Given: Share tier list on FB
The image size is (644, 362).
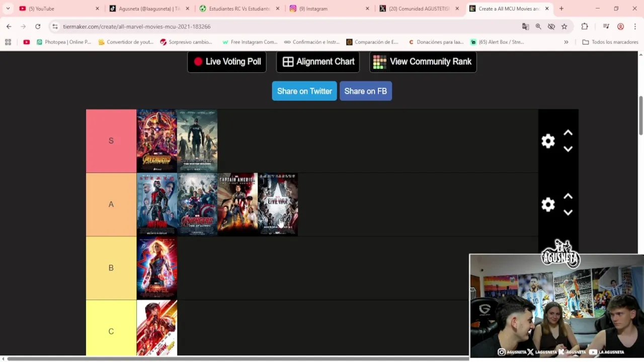Looking at the screenshot, I should pos(366,91).
